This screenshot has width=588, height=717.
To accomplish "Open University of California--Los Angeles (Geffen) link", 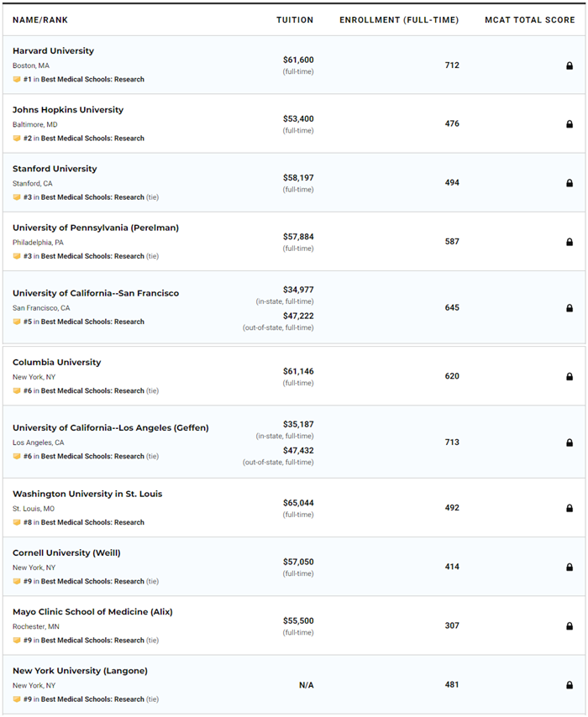I will (110, 428).
